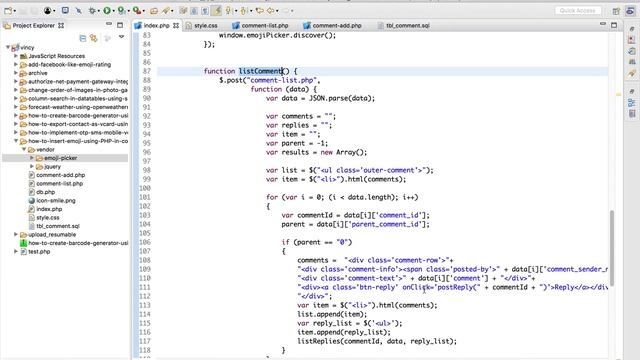Viewport: 640px width, 360px height.
Task: Toggle Word Wrap in the editor toolbar
Action: pyautogui.click(x=183, y=11)
